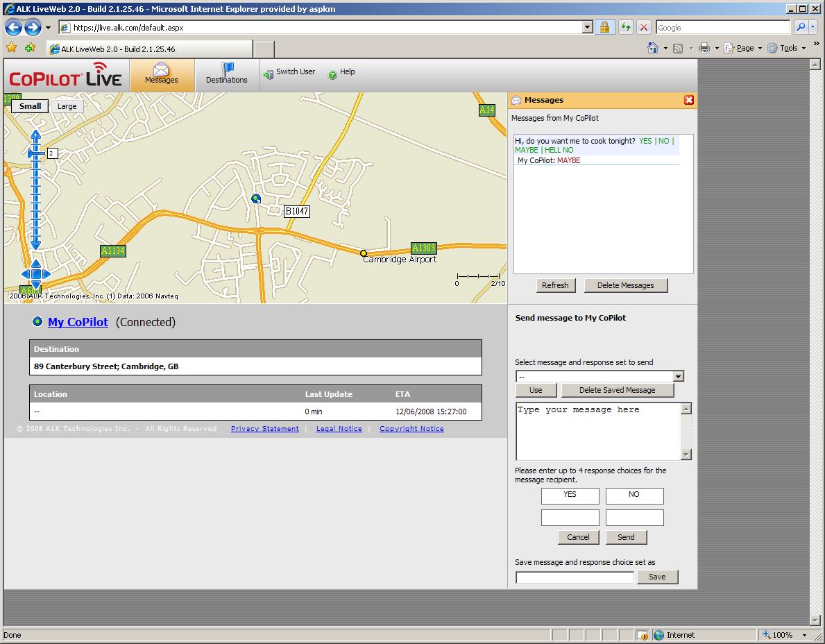Image resolution: width=825 pixels, height=644 pixels.
Task: Click the map zoom slider handle
Action: click(x=35, y=153)
